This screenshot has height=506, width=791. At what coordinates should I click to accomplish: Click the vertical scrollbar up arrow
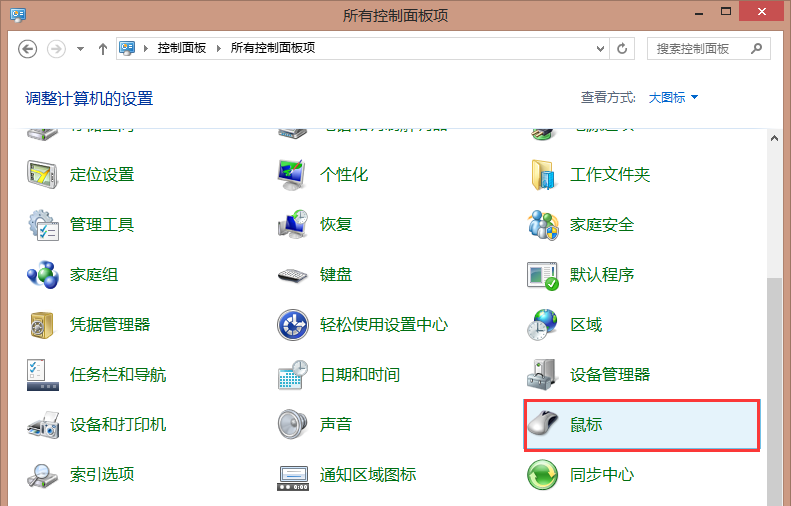[x=773, y=137]
